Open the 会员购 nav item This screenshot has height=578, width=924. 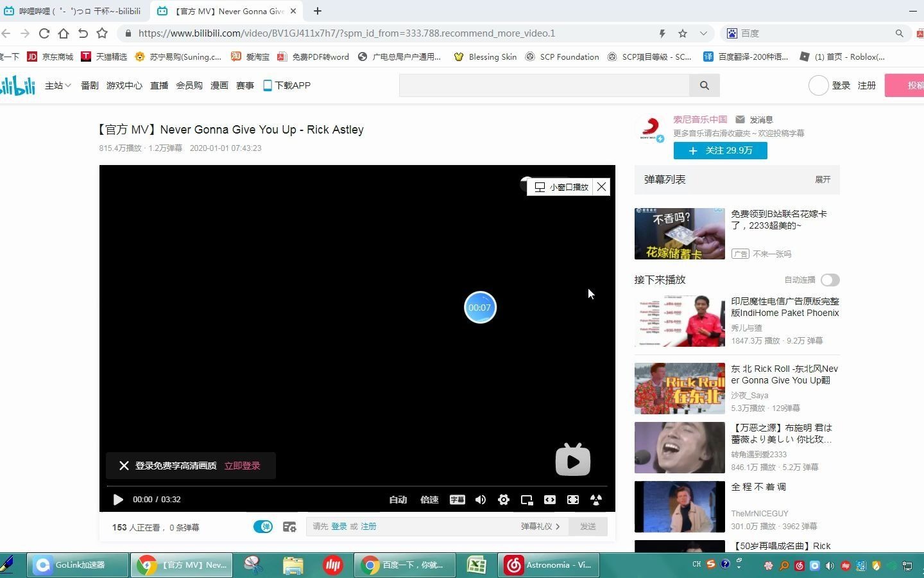pyautogui.click(x=189, y=85)
